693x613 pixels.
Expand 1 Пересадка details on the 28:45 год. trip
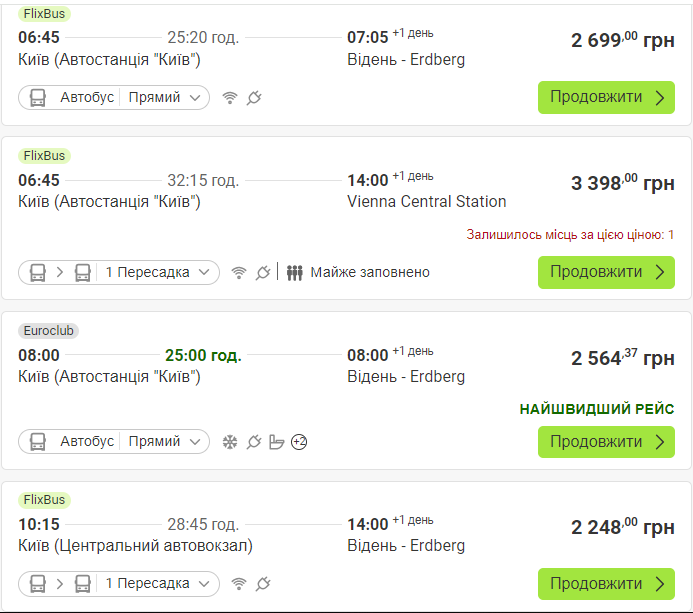[x=160, y=583]
